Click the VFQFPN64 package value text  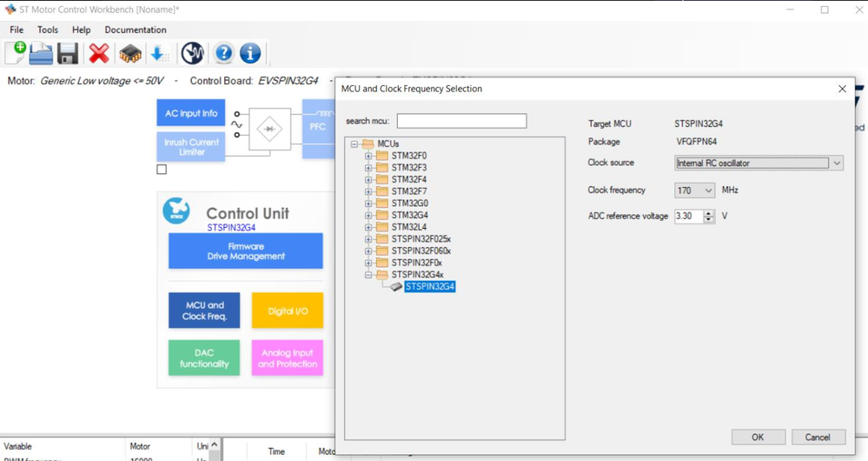pos(696,142)
